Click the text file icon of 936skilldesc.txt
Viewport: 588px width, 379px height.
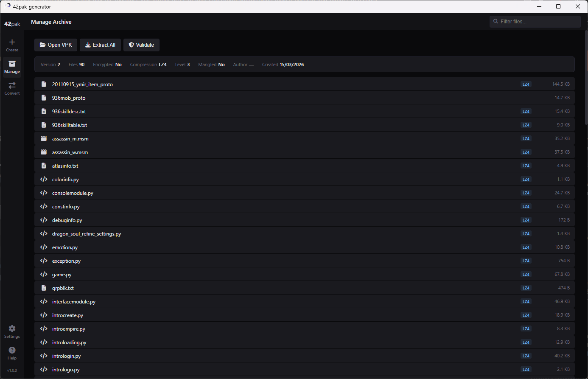click(x=44, y=111)
